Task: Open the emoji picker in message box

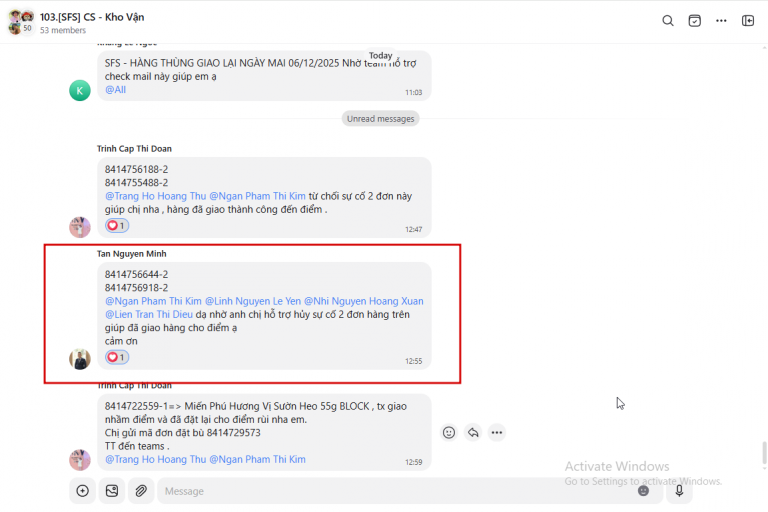Action: 643,490
